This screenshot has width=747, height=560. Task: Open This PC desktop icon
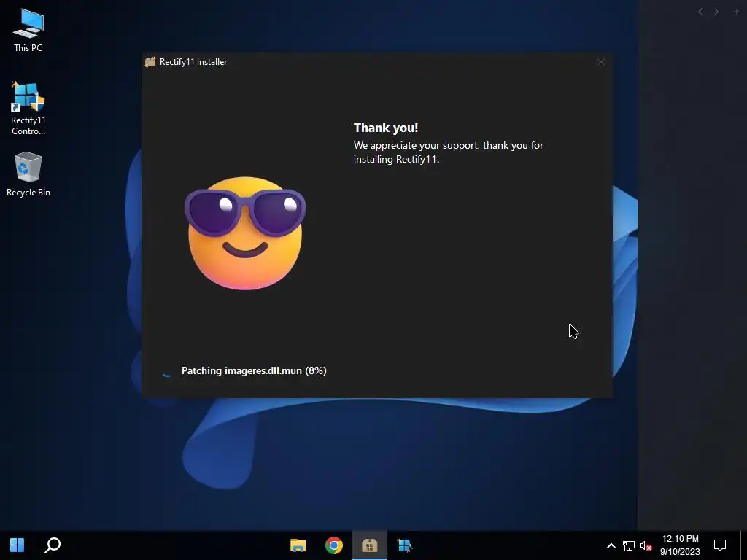(28, 31)
